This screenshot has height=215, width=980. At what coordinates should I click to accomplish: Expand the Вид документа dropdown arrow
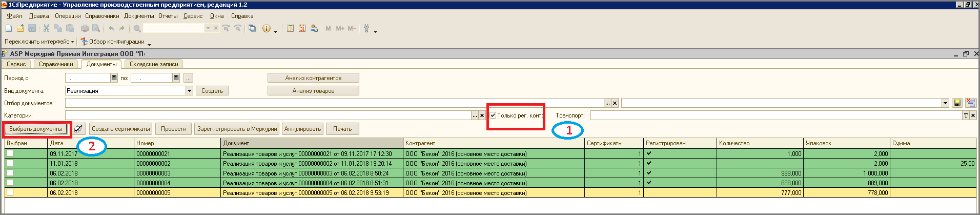click(189, 91)
